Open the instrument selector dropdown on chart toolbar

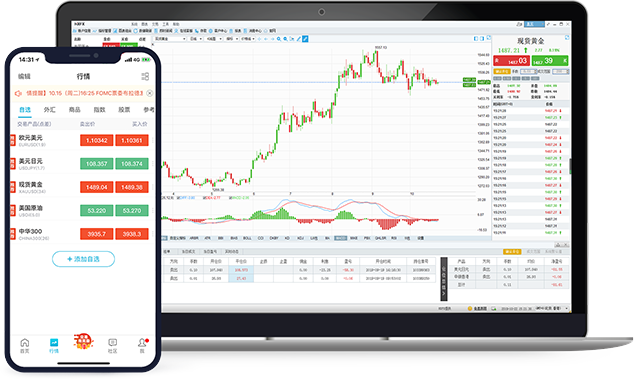tap(169, 39)
